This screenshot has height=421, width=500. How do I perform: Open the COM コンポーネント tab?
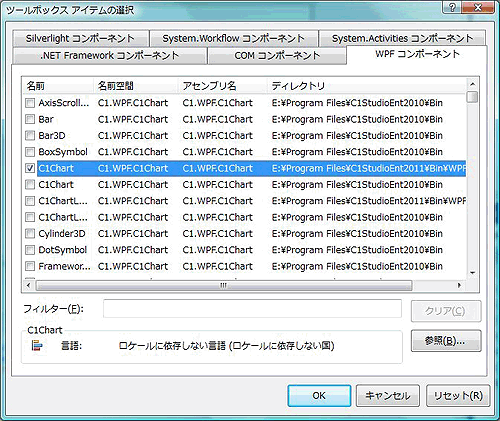[x=277, y=55]
